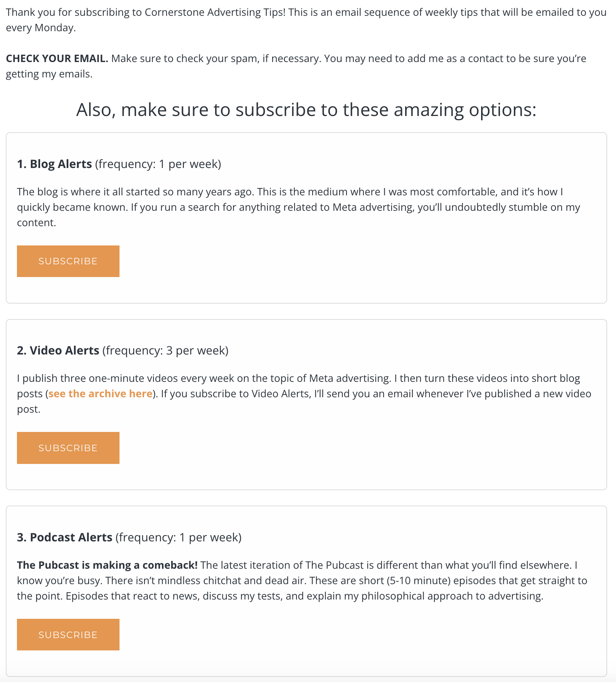Click the 'three one-minute videos' paragraph
Viewport: 616px width, 682px height.
coord(304,394)
